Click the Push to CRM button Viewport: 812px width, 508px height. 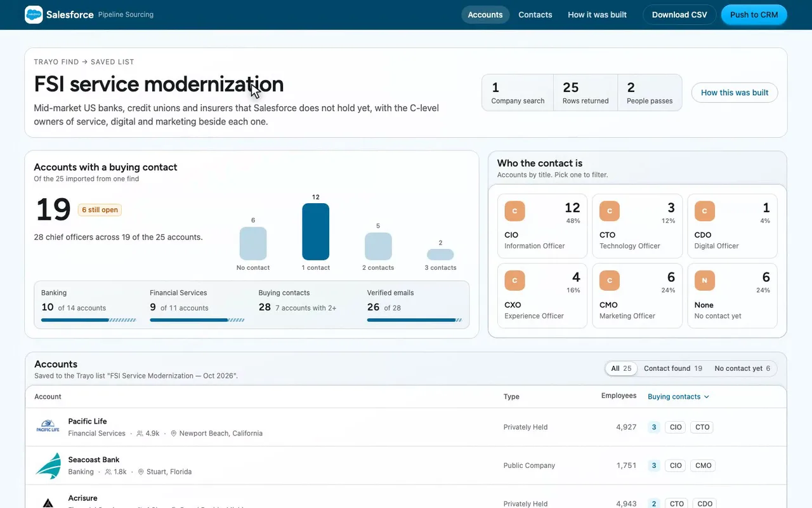(754, 15)
